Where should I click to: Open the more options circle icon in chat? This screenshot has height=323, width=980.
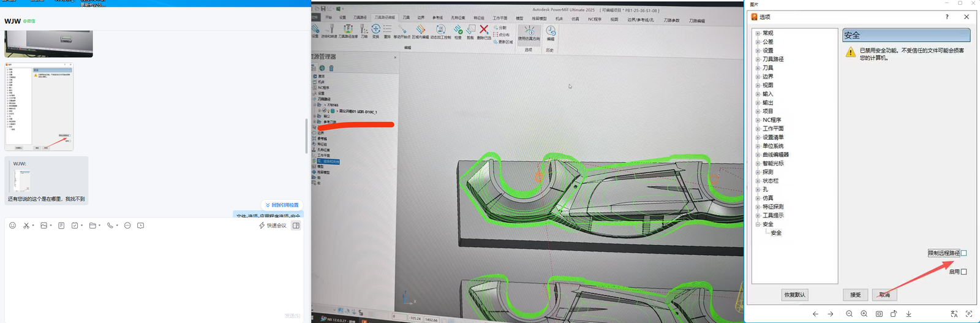[127, 226]
